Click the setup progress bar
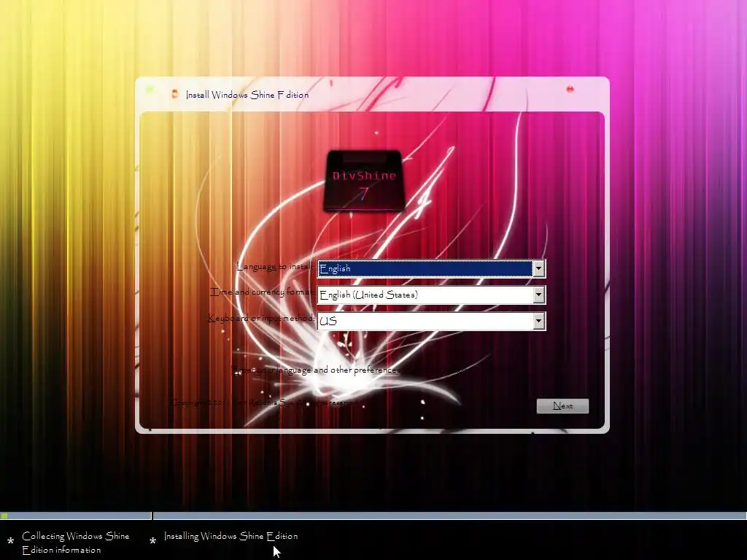The image size is (747, 560). point(373,516)
